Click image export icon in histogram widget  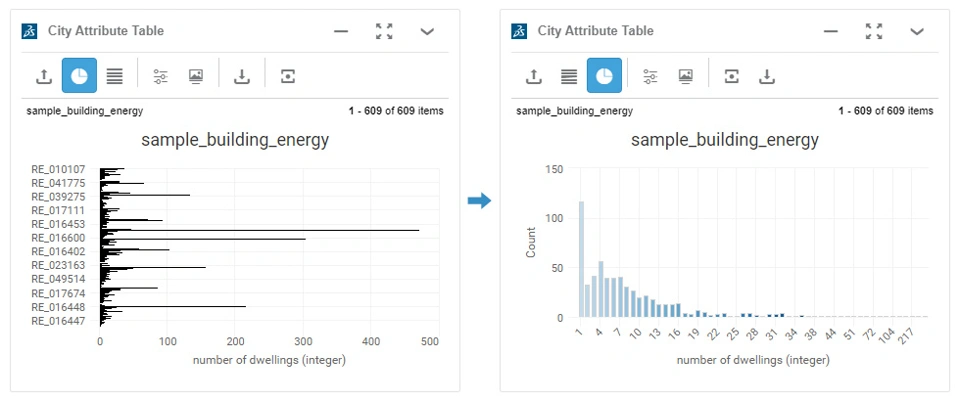pos(686,76)
